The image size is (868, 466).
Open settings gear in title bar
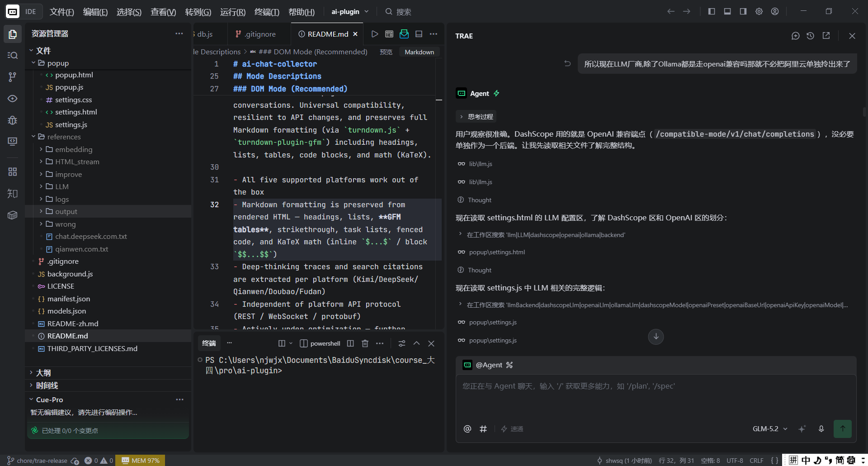click(x=759, y=11)
